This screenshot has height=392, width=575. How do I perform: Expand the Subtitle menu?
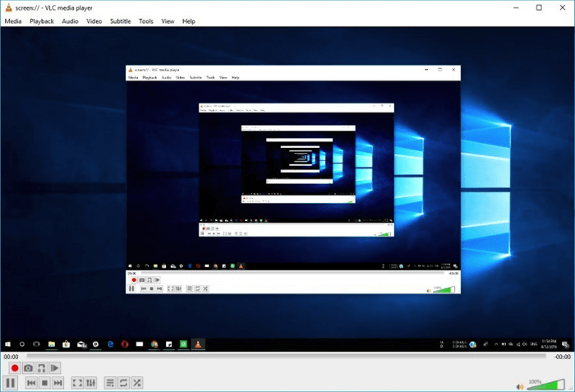[120, 21]
